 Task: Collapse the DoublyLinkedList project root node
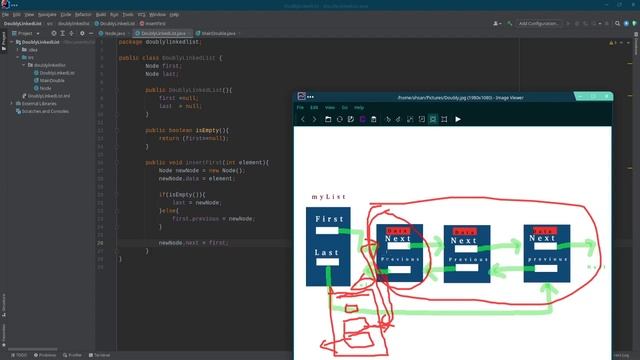(12, 42)
